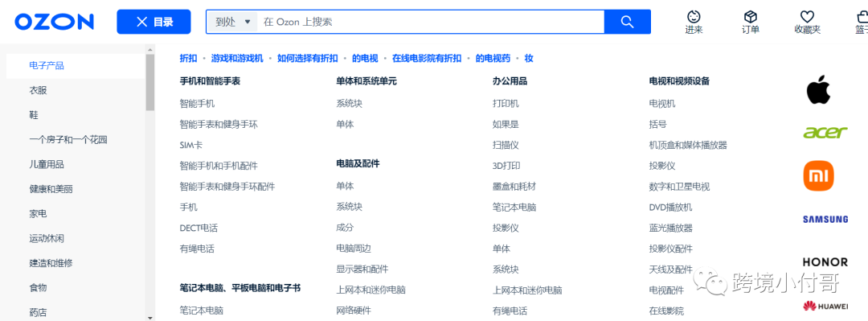
Task: Open the 智能手表和健身手环配件 link
Action: 227,187
